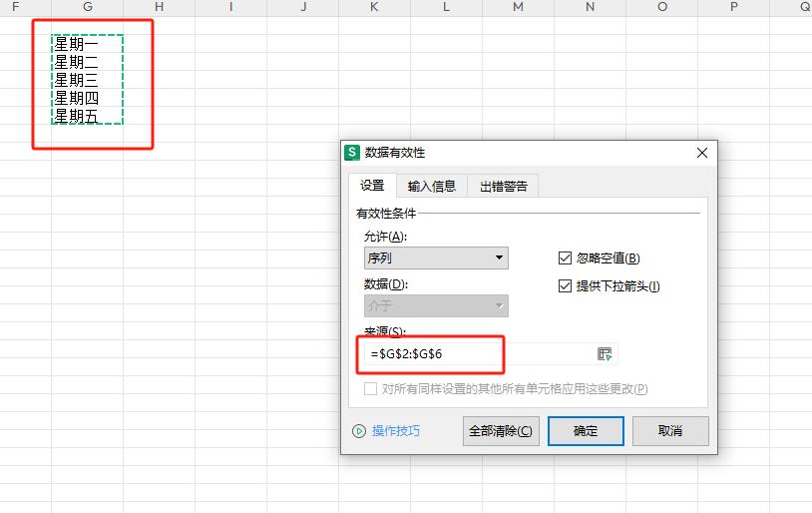Select the cell containing 星期三
The height and width of the screenshot is (513, 812).
pyautogui.click(x=87, y=80)
